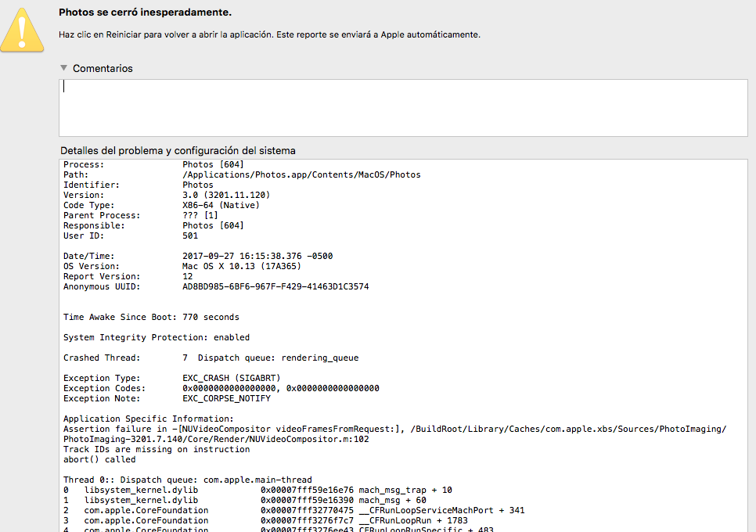Click the "Detalles del problema" section label
This screenshot has height=532, width=756.
178,150
